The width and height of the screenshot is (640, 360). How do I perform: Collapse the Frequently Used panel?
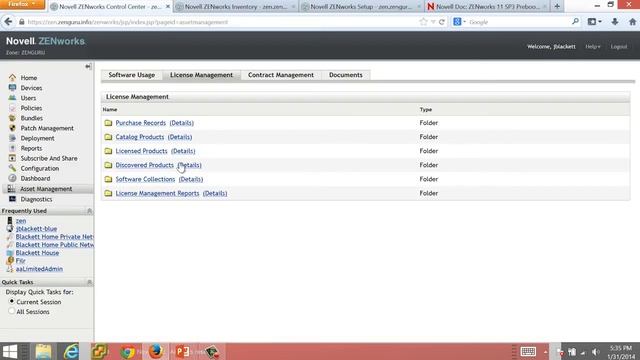pyautogui.click(x=89, y=211)
